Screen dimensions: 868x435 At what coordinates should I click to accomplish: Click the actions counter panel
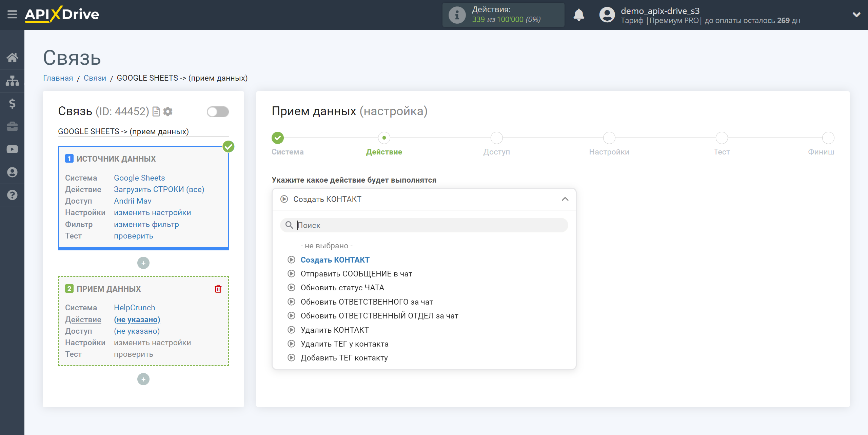503,15
